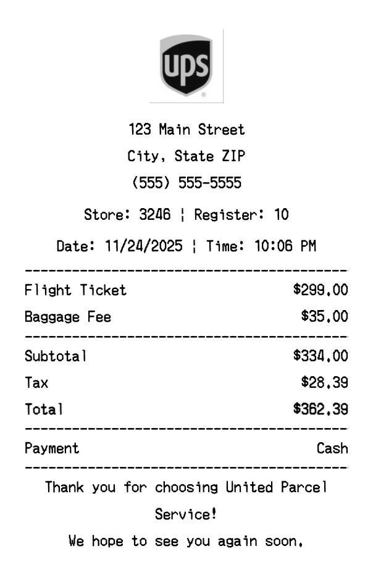Click the UPS shield logo
The width and height of the screenshot is (373, 588).
186,66
